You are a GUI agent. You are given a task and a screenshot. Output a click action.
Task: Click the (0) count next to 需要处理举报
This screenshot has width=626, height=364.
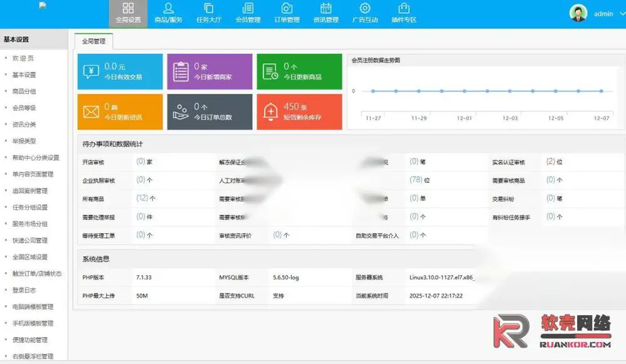(140, 216)
